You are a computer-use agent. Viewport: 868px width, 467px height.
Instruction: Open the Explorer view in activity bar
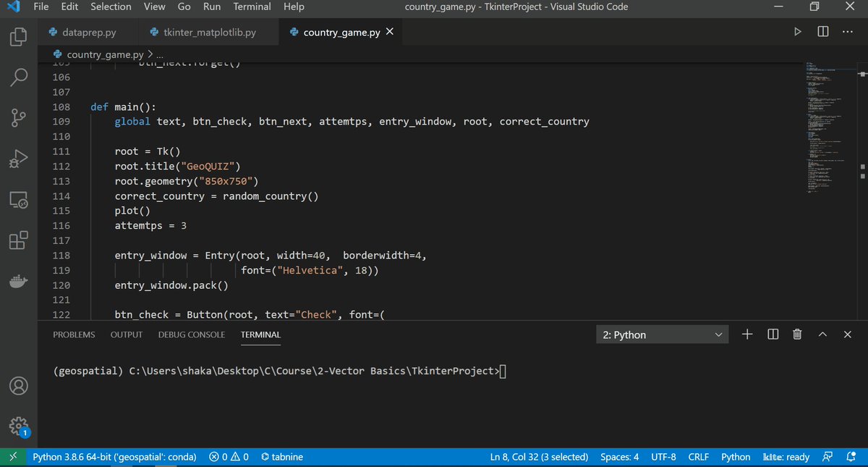(18, 35)
